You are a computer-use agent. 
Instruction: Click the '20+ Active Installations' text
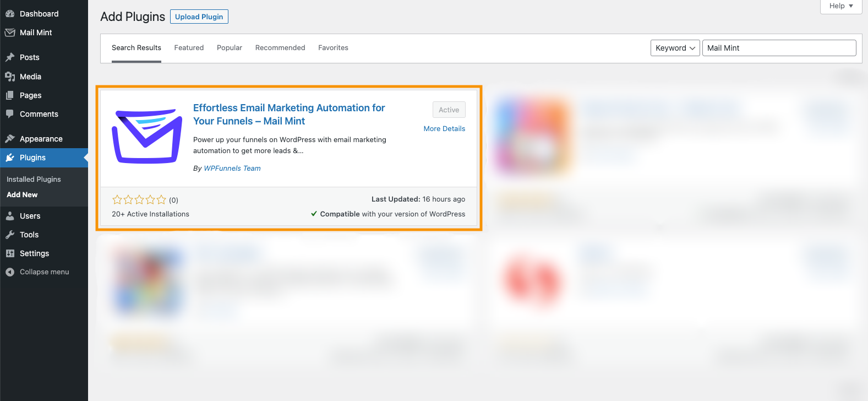tap(150, 214)
